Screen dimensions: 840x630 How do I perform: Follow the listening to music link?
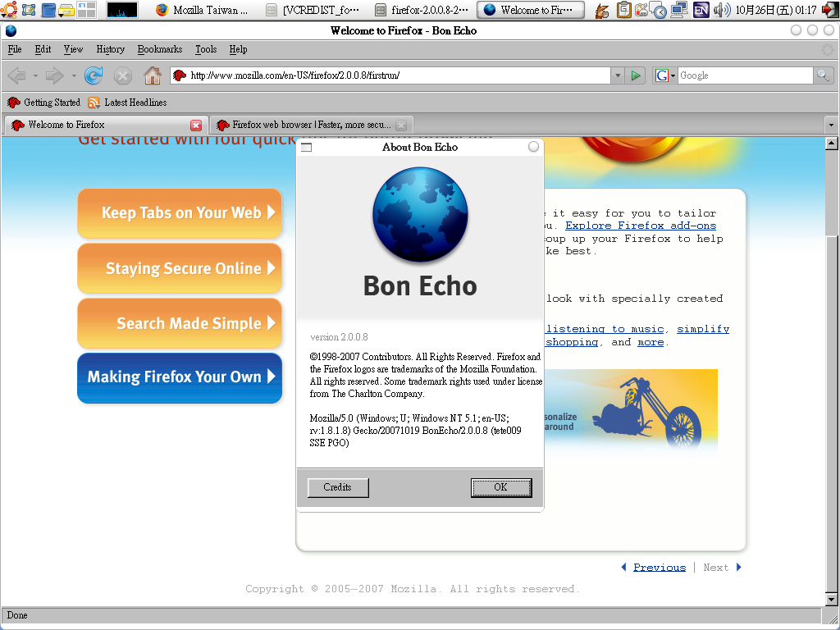pos(605,329)
